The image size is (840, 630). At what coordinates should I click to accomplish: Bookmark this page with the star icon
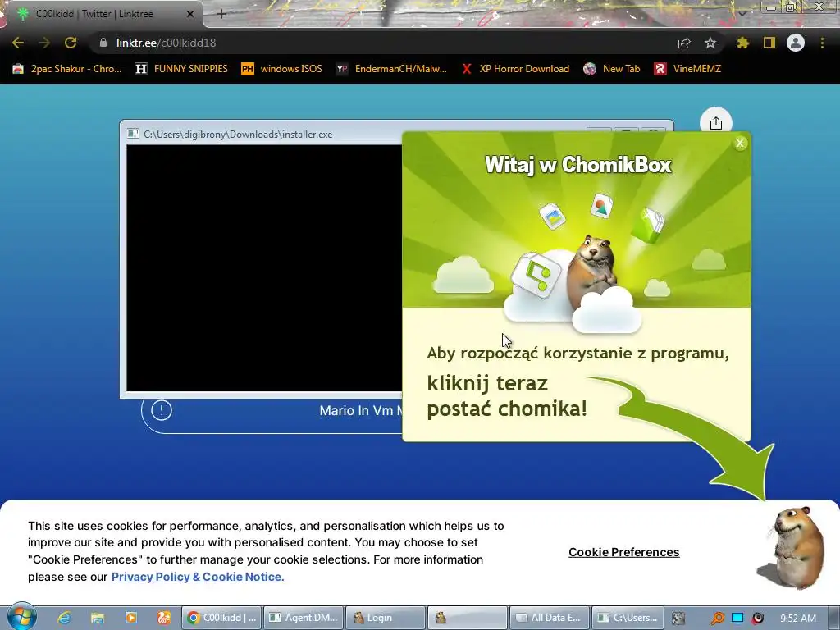[710, 43]
